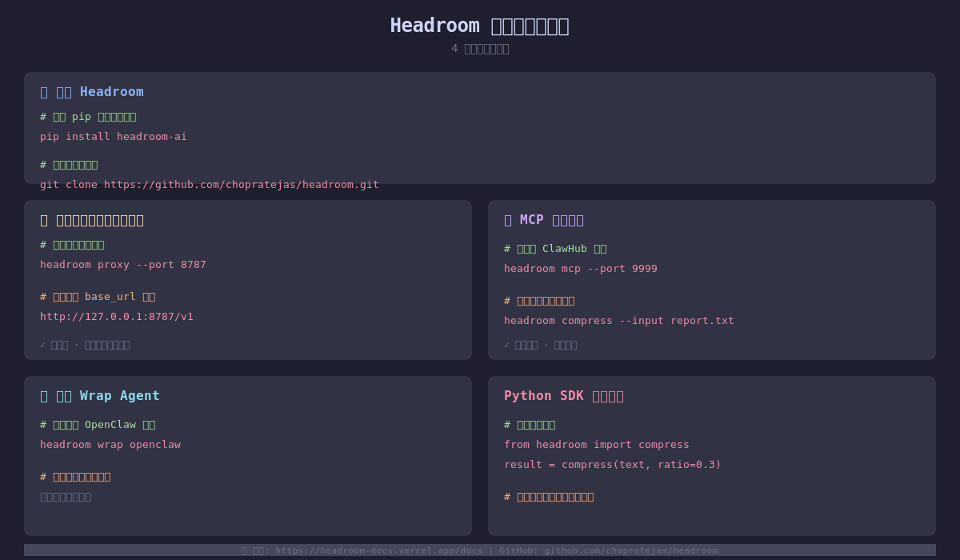960x560 pixels.
Task: Click the comment line mentioning OpenClaw
Action: coord(98,425)
